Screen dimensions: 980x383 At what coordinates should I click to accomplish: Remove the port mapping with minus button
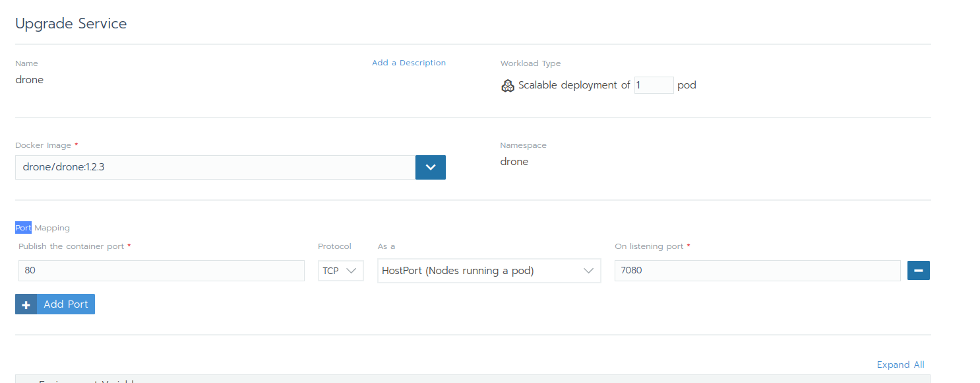pos(919,271)
